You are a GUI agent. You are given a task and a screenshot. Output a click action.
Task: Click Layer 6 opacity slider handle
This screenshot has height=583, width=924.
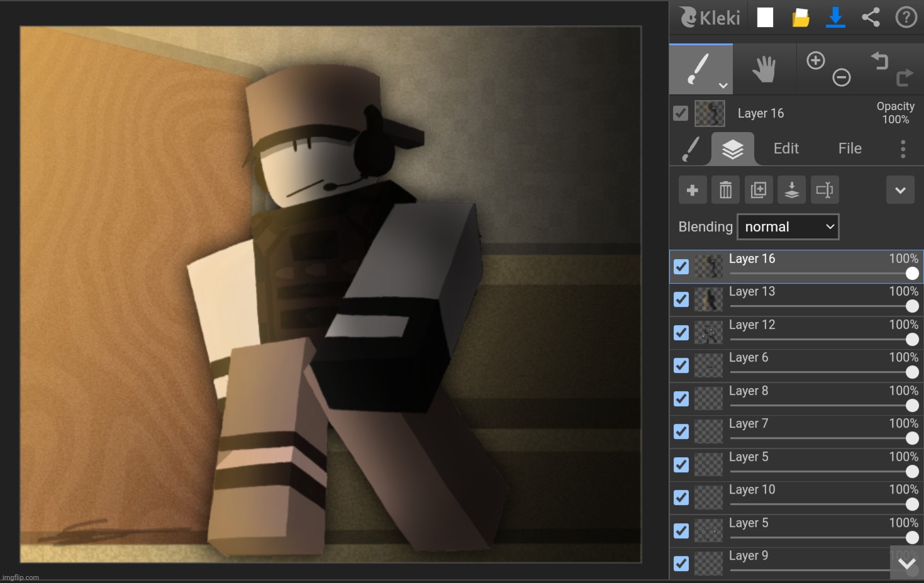(912, 372)
